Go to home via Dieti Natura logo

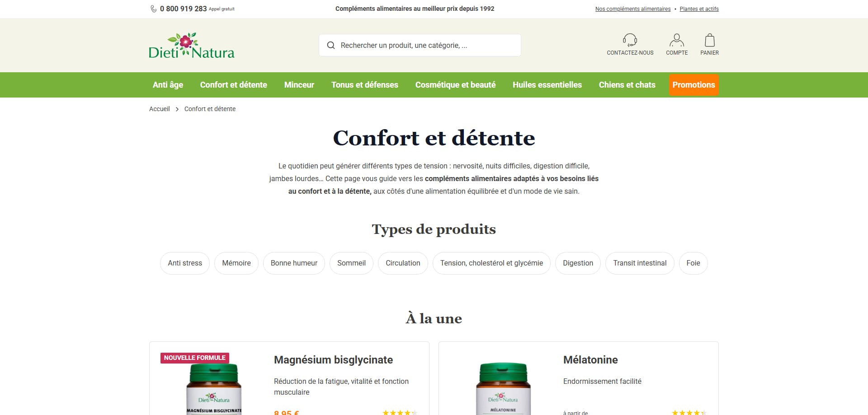click(192, 46)
